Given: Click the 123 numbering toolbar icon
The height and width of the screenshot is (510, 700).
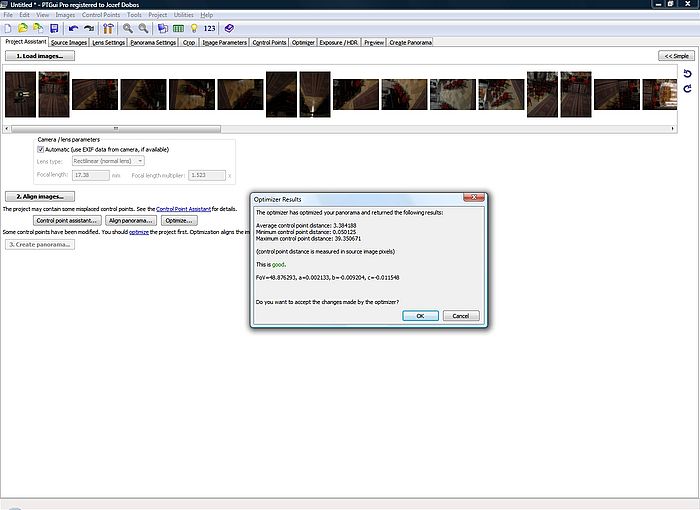Looking at the screenshot, I should [210, 29].
